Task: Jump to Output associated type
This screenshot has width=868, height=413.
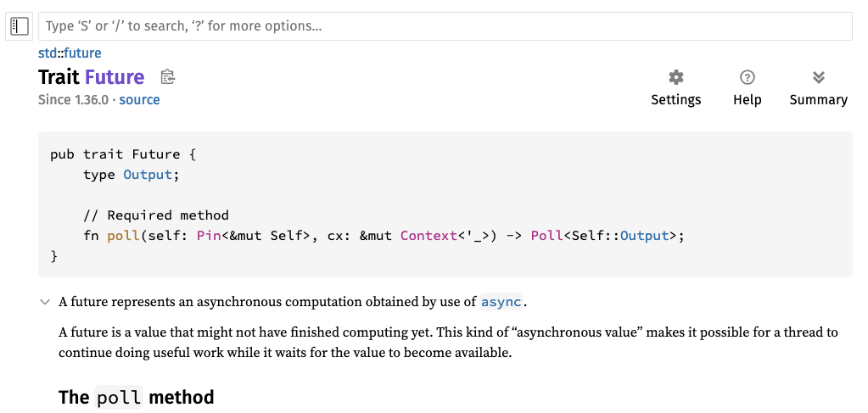Action: pos(148,175)
